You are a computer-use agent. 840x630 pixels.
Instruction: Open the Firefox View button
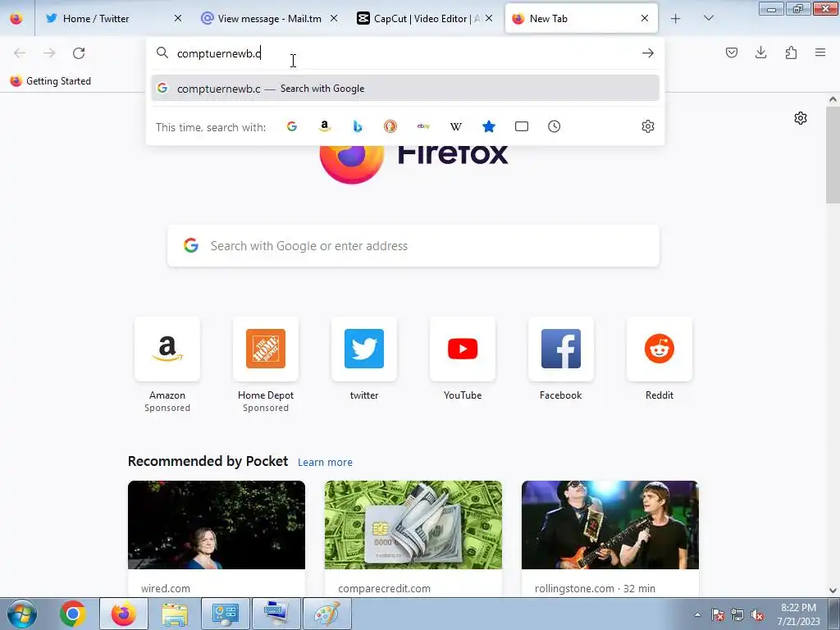pyautogui.click(x=16, y=18)
